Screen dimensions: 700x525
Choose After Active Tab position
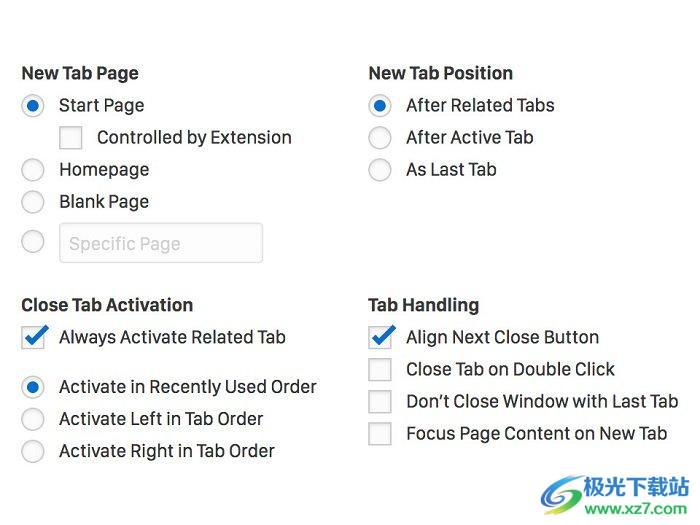pyautogui.click(x=380, y=138)
